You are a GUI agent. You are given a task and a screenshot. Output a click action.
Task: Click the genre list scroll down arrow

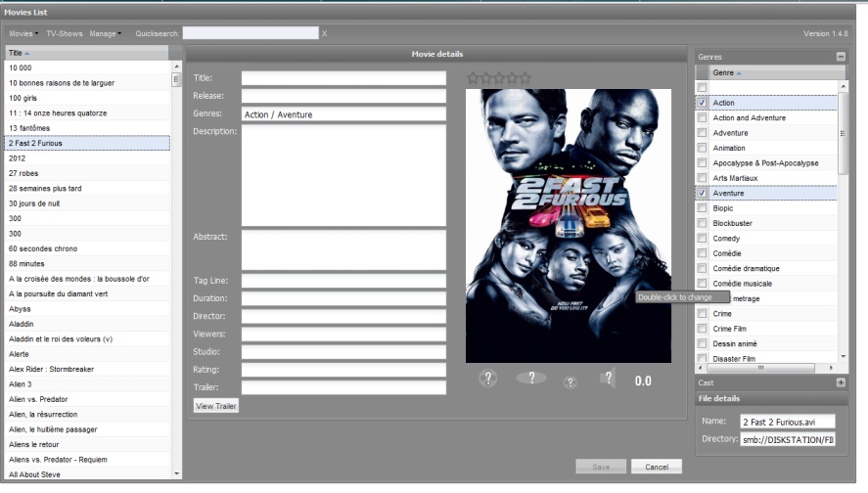pyautogui.click(x=844, y=357)
